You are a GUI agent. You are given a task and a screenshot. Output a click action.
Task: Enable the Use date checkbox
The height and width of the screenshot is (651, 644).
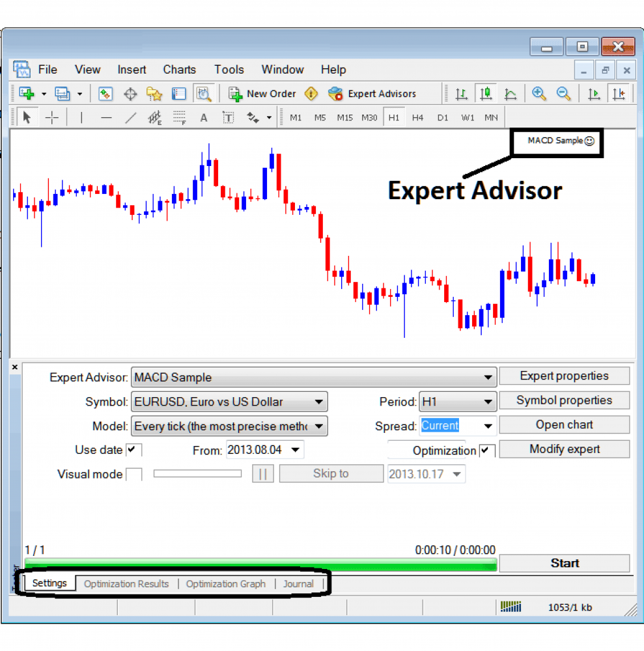point(132,449)
